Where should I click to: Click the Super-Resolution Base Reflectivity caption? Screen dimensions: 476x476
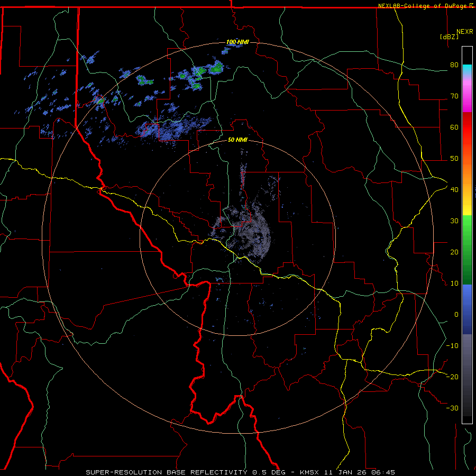(x=167, y=472)
